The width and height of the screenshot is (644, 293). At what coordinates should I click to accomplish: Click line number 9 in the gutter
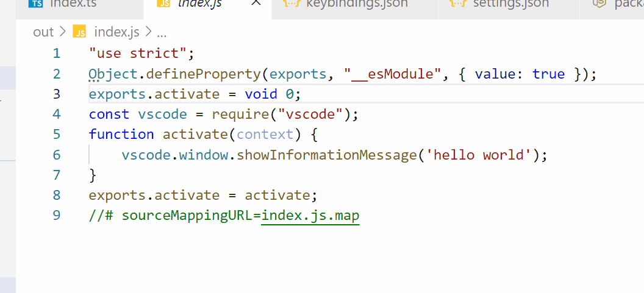coord(57,216)
